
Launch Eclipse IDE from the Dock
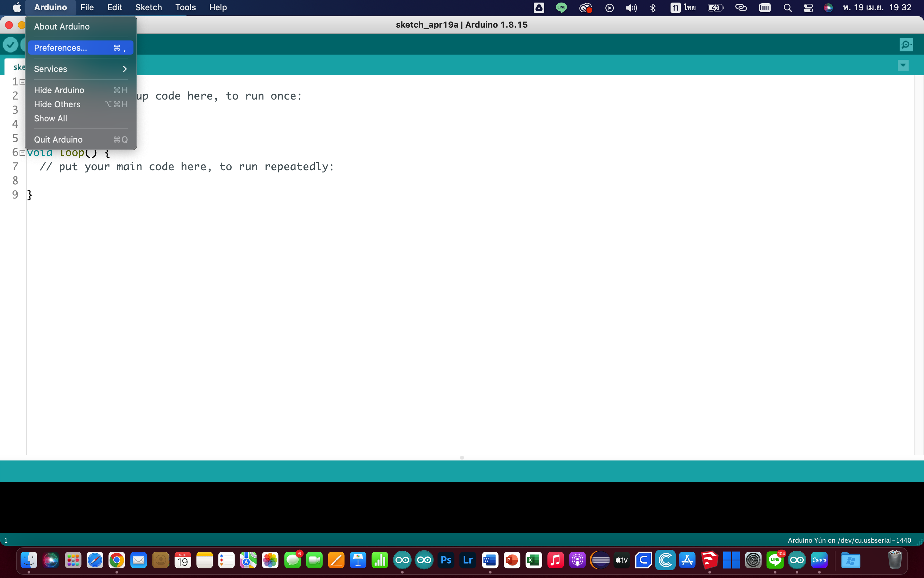[x=600, y=560]
